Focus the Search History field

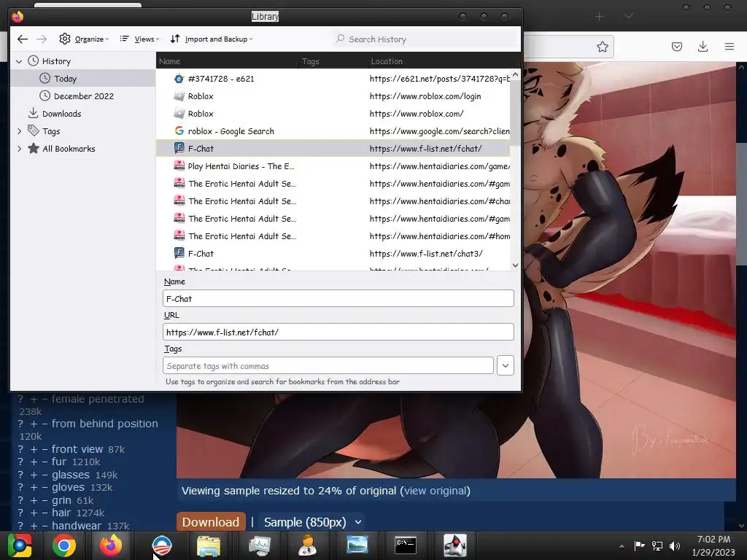click(x=424, y=39)
